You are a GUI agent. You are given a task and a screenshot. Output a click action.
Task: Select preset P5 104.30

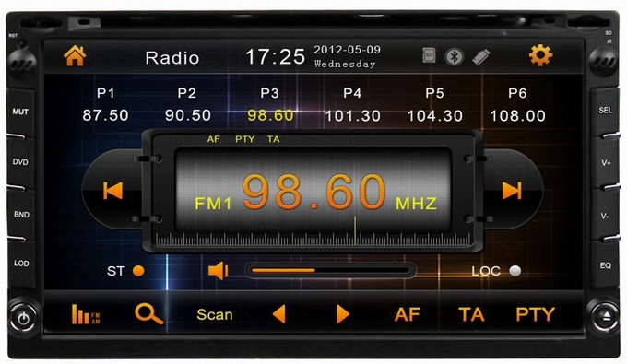(435, 105)
